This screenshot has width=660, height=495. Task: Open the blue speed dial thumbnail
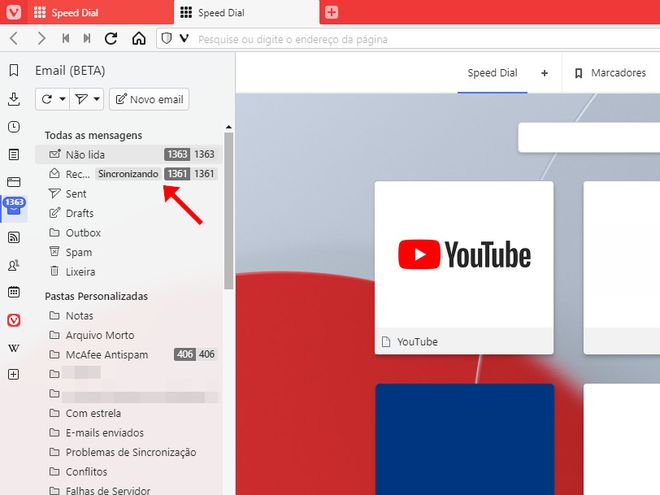click(465, 439)
